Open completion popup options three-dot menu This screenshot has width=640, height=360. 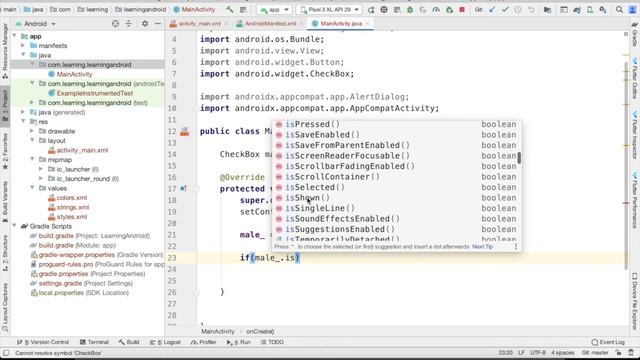[x=516, y=247]
